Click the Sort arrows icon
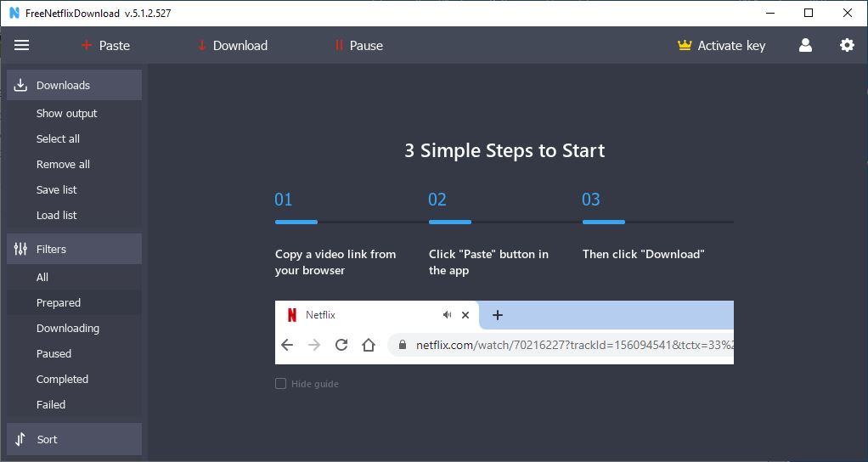 click(x=20, y=439)
